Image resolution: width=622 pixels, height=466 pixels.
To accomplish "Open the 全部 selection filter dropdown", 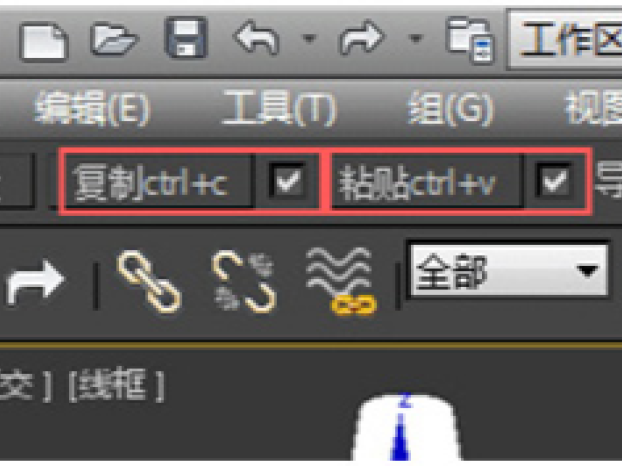I will pos(509,271).
